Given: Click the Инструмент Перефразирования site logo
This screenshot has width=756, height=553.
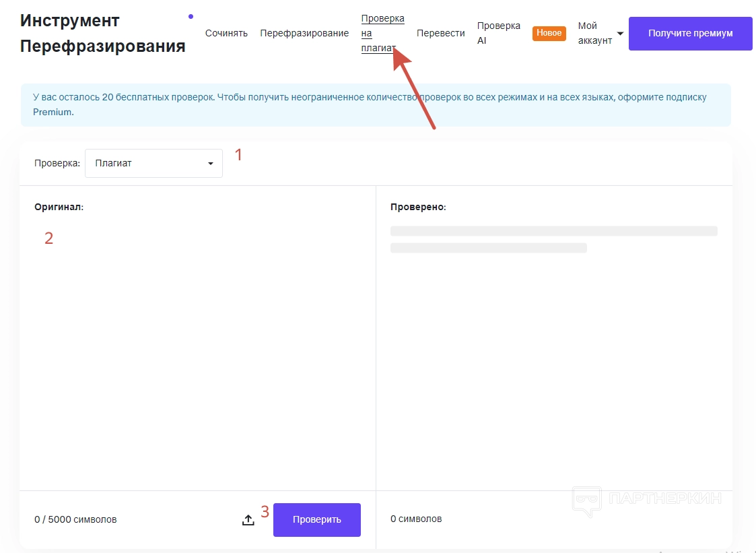Looking at the screenshot, I should click(103, 33).
